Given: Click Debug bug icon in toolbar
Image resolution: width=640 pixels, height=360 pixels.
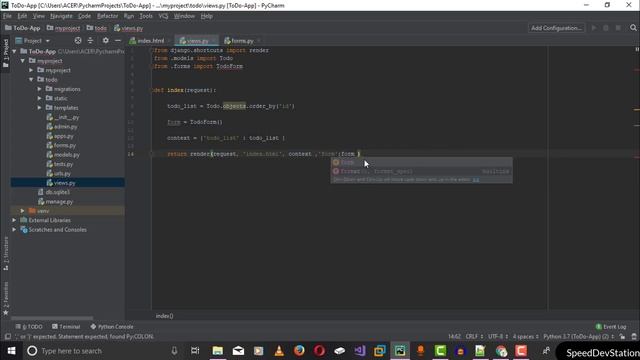Looking at the screenshot, I should point(606,28).
